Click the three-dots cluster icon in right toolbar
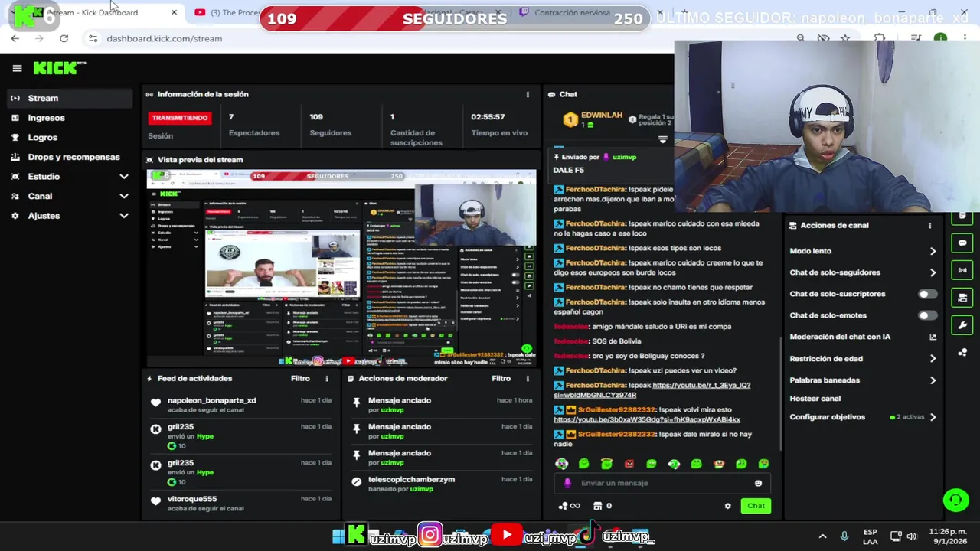 click(962, 353)
